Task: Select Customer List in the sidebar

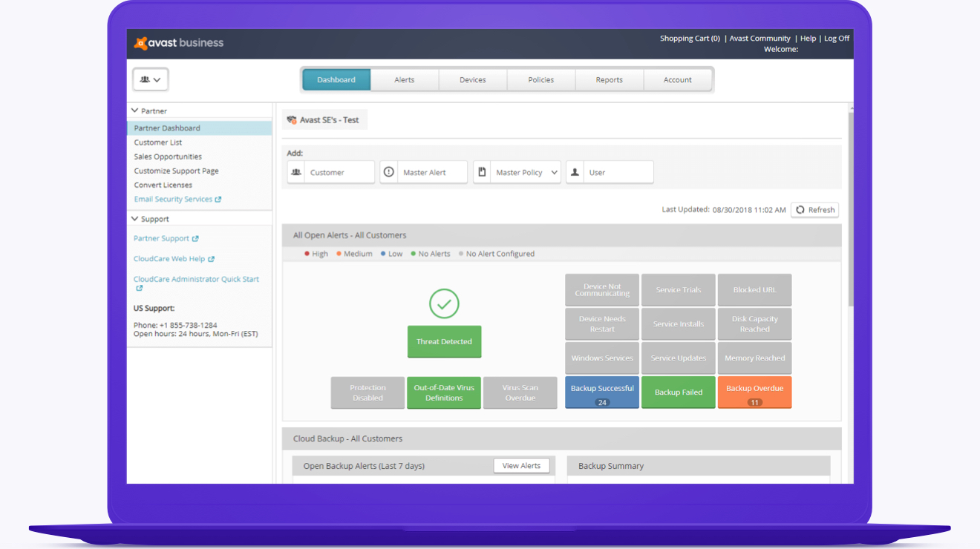Action: 158,142
